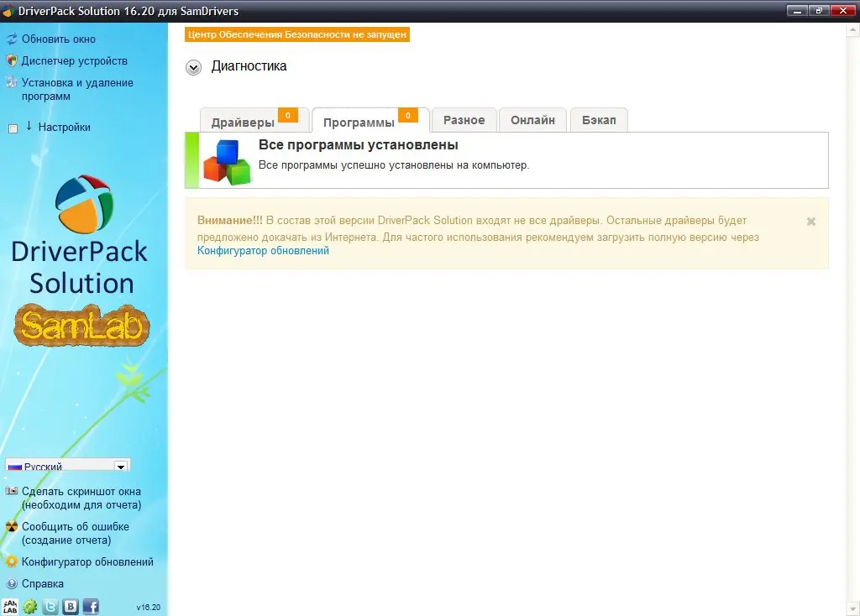Open the Русский language dropdown

click(x=68, y=466)
